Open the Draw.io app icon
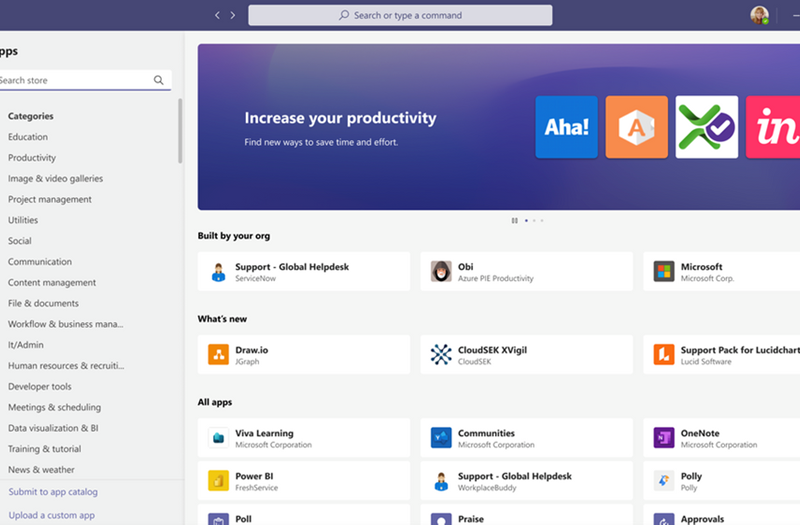 tap(218, 355)
